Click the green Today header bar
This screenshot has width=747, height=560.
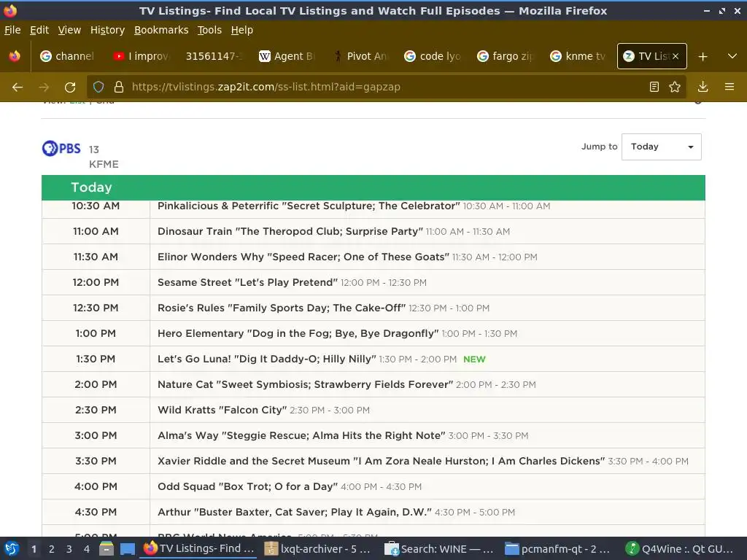click(373, 187)
